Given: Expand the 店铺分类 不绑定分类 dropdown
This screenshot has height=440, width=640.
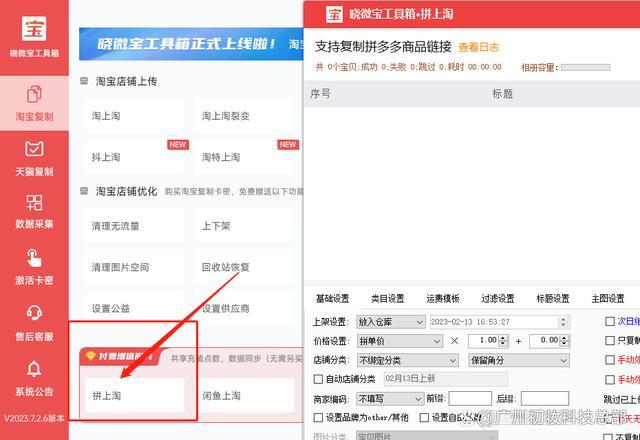Looking at the screenshot, I should pos(408,360).
